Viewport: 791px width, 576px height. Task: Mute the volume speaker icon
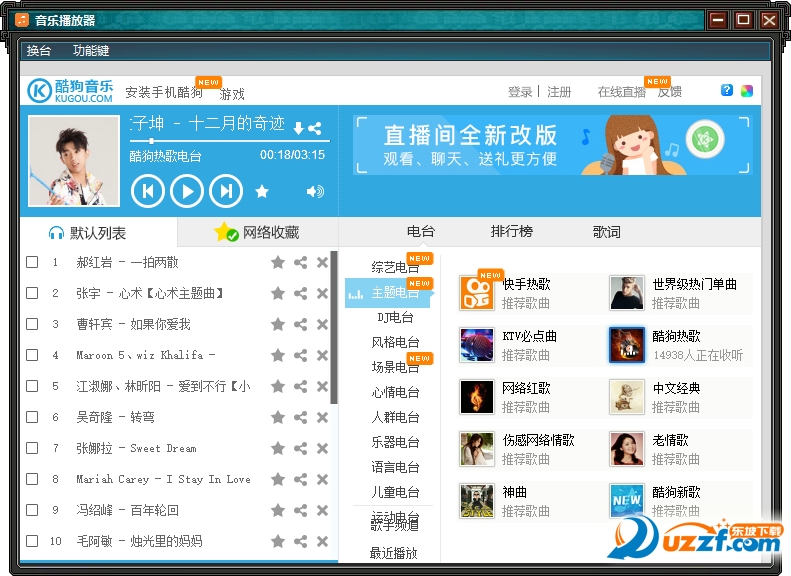tap(315, 191)
